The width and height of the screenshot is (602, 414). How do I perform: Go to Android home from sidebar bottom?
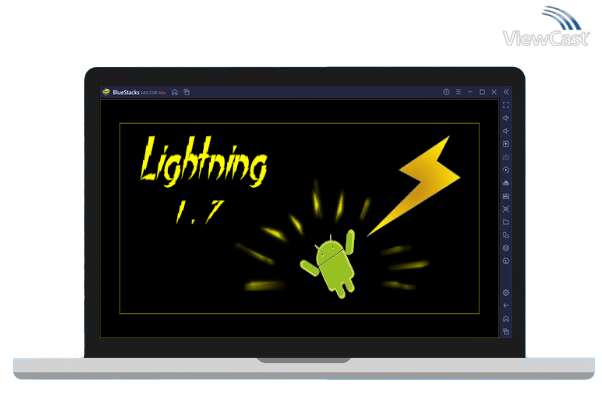pyautogui.click(x=506, y=319)
